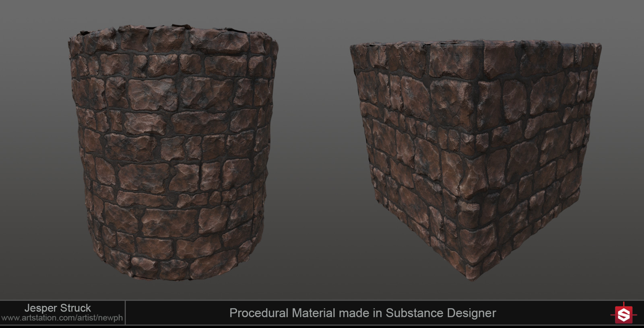Click the cube-shaped stone wall render
Viewport: 644px width, 328px height.
(475, 159)
